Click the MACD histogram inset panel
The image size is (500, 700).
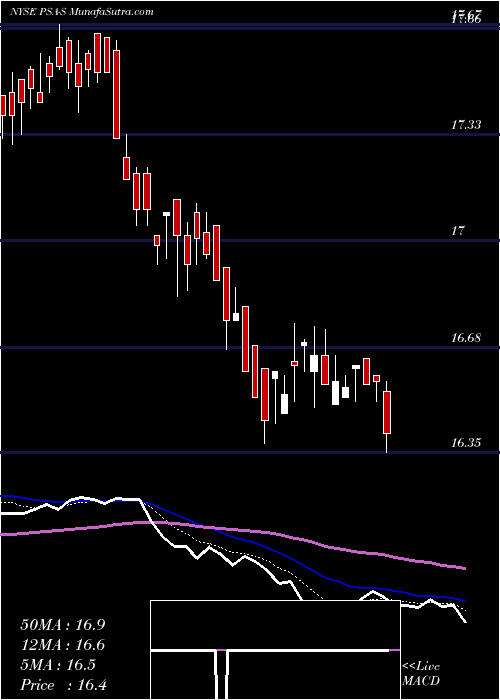[275, 650]
